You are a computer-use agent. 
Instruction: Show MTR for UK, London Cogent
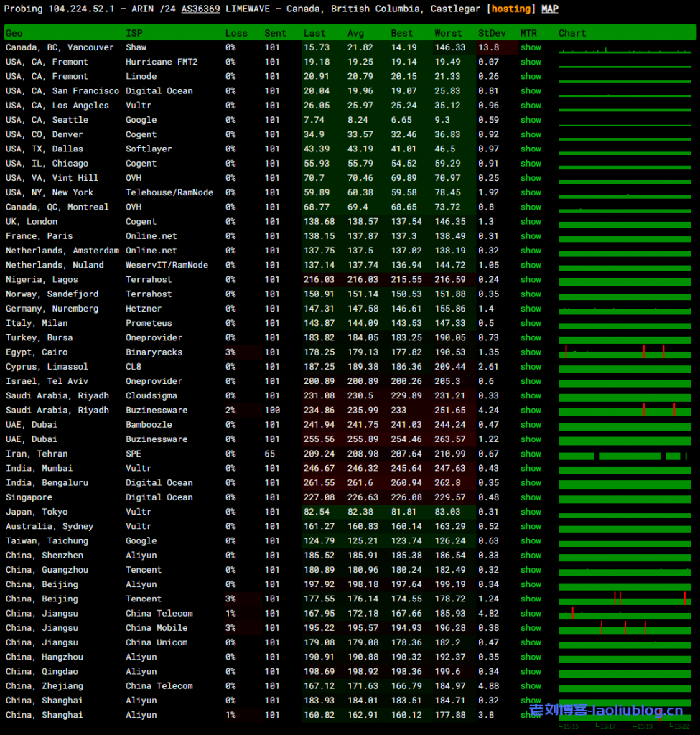click(x=531, y=222)
